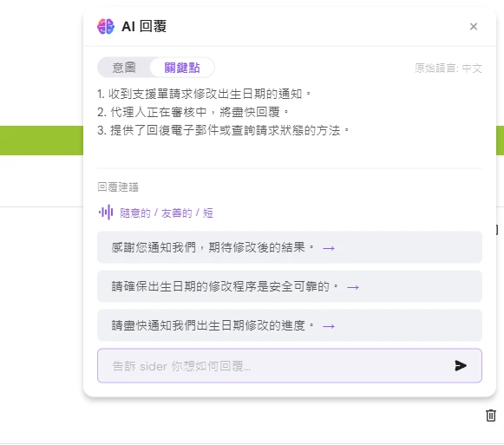Click the 回覆建議 section heading
This screenshot has height=445, width=504.
(x=118, y=187)
